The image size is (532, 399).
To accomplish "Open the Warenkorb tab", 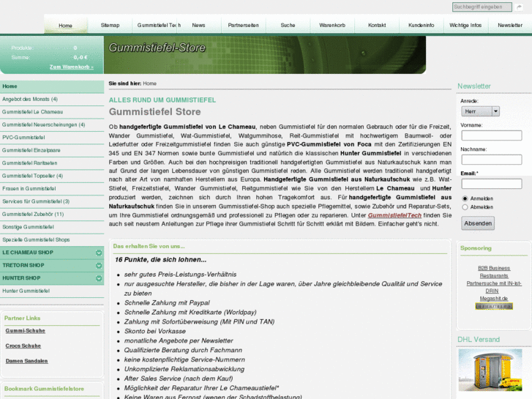I will point(332,25).
